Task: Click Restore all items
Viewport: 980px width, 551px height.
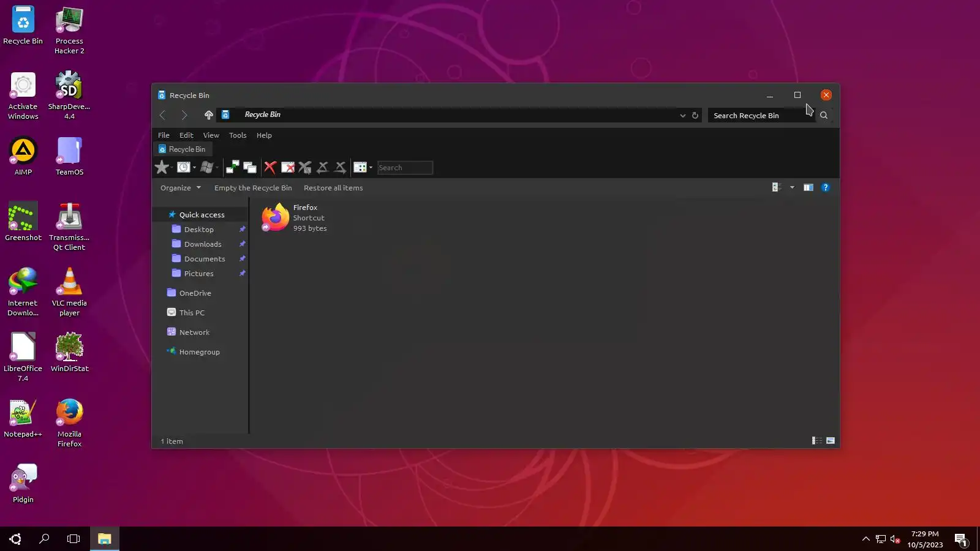Action: tap(333, 188)
